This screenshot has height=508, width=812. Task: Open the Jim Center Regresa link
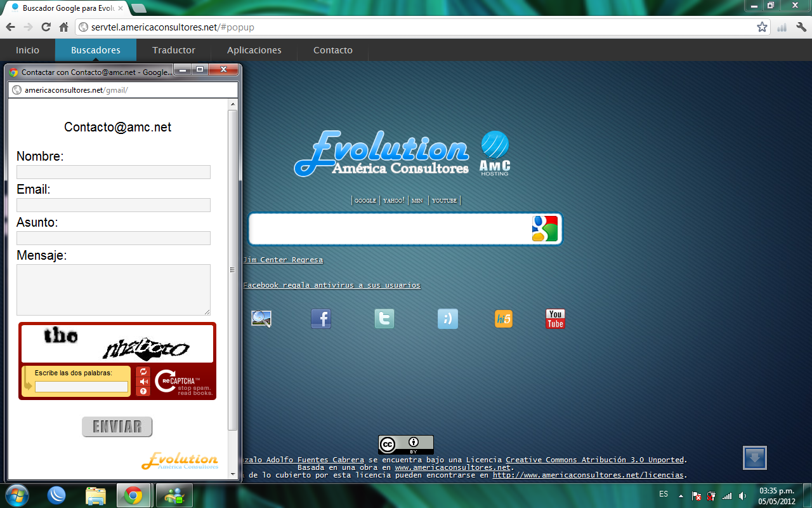[x=283, y=260]
